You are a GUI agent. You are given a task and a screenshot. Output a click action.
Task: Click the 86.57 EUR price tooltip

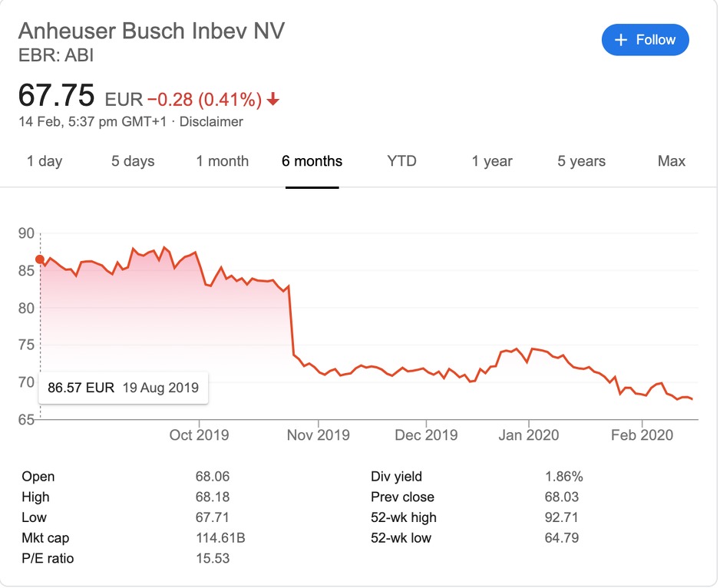pos(124,388)
